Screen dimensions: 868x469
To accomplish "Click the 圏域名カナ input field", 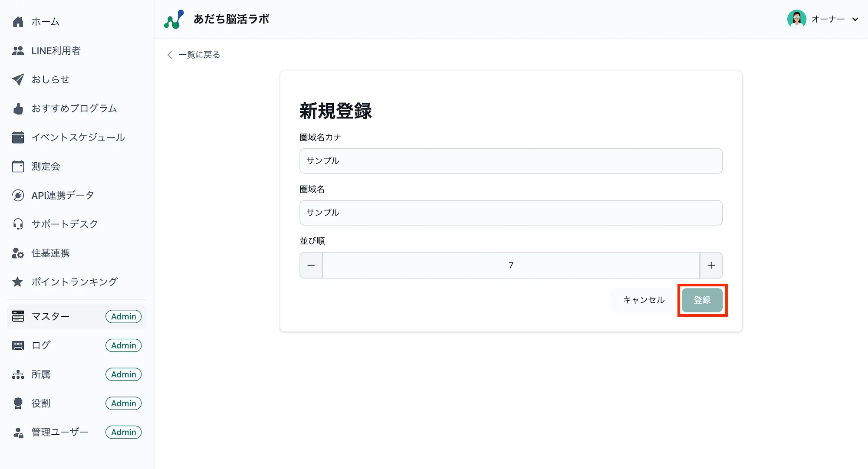I will pos(510,161).
